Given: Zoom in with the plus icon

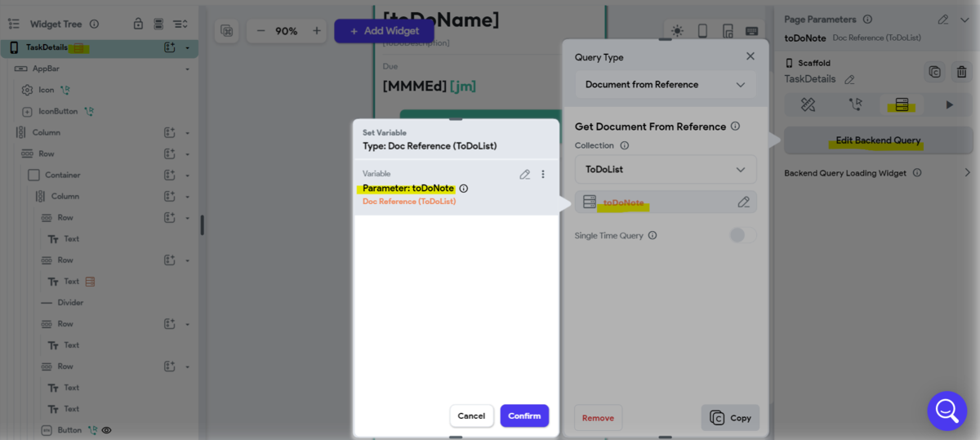Looking at the screenshot, I should tap(317, 31).
